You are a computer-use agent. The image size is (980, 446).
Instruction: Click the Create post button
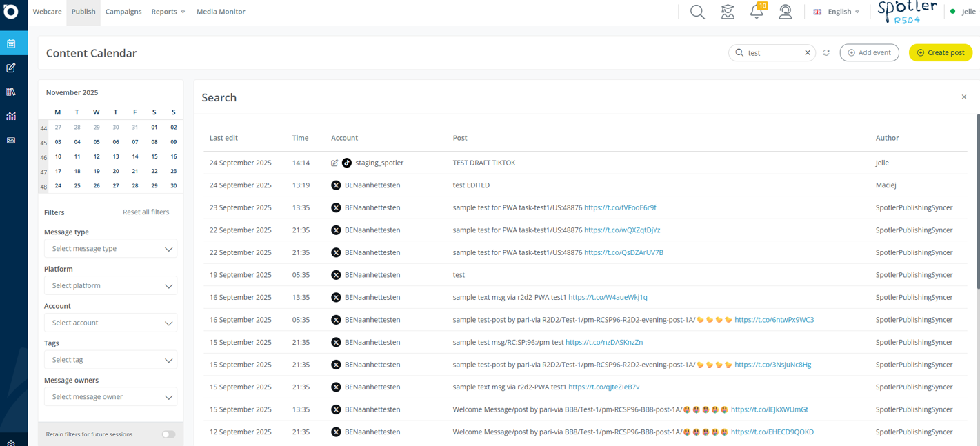941,52
